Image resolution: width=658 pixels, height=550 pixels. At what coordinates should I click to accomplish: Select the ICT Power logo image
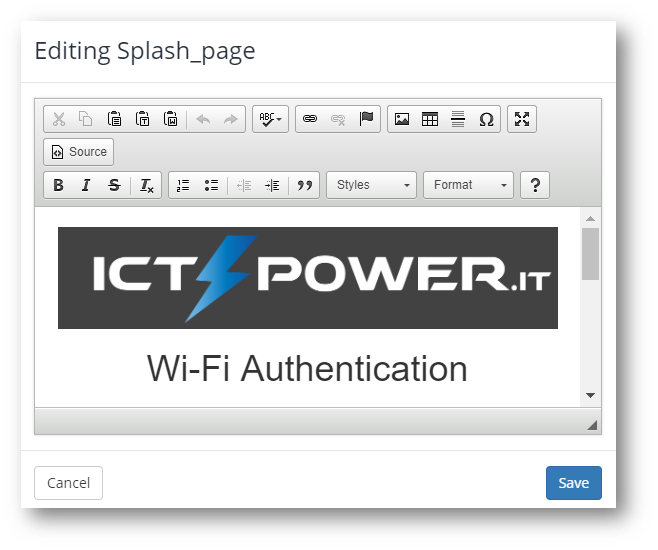click(308, 278)
